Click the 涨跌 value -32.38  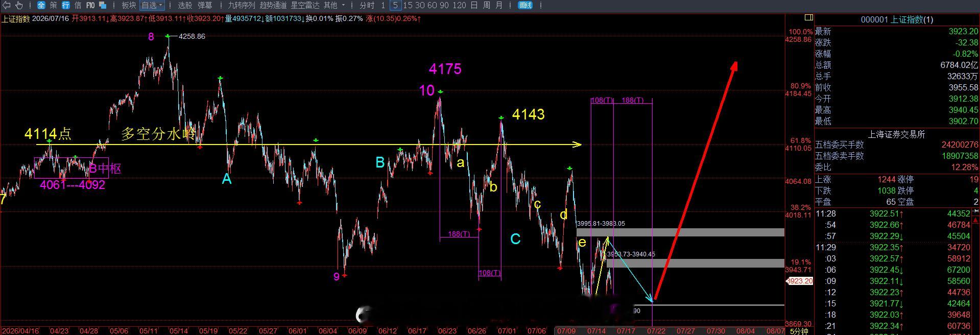966,43
